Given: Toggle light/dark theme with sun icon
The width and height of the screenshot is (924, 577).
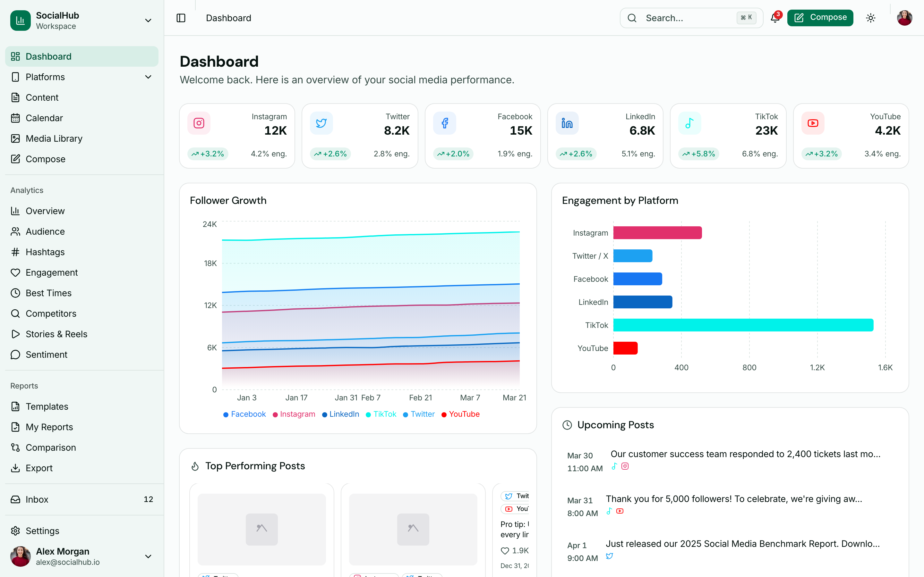Looking at the screenshot, I should click(871, 18).
